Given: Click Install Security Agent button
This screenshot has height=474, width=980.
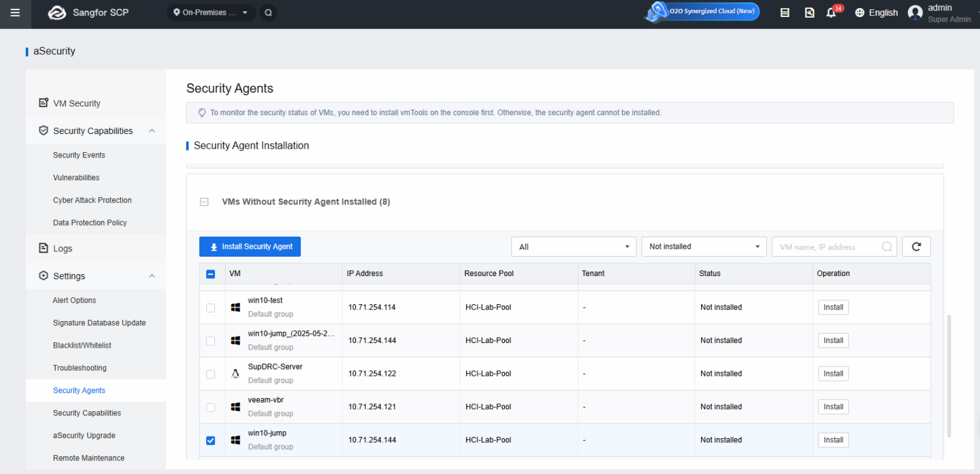Looking at the screenshot, I should [250, 247].
